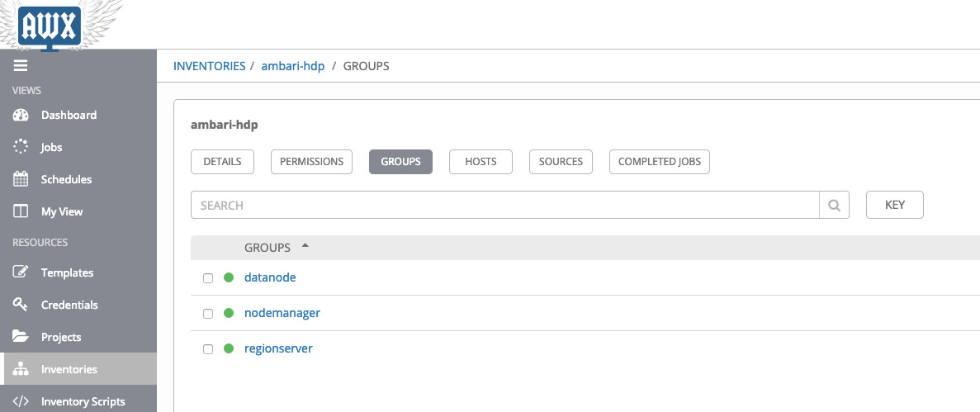Viewport: 980px width, 412px height.
Task: Open the nodemanager group link
Action: 282,313
